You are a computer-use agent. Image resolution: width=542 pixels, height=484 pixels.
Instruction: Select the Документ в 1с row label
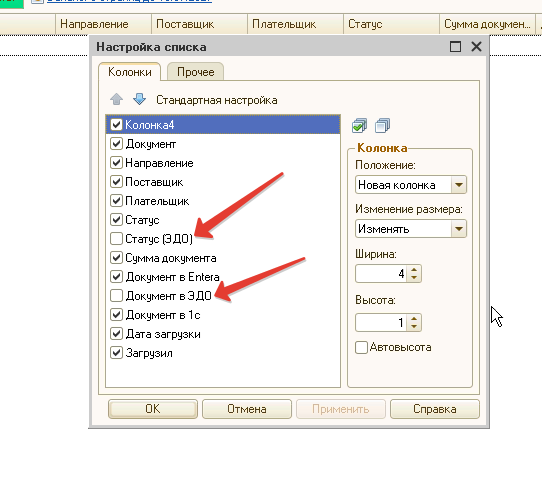(163, 315)
